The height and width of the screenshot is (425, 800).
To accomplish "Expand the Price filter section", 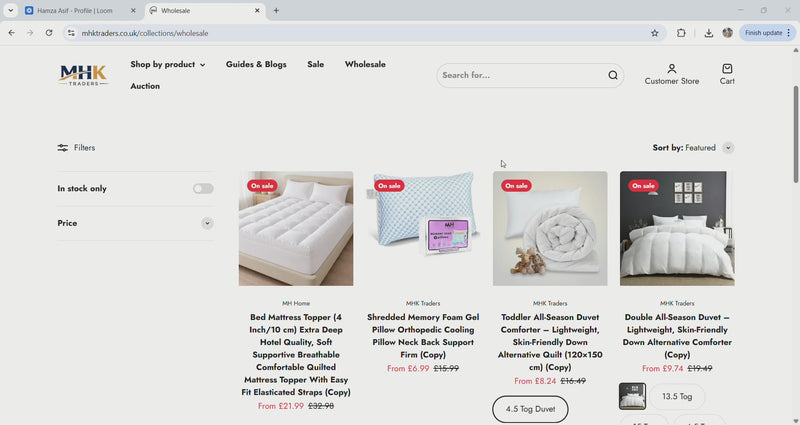I will click(207, 223).
